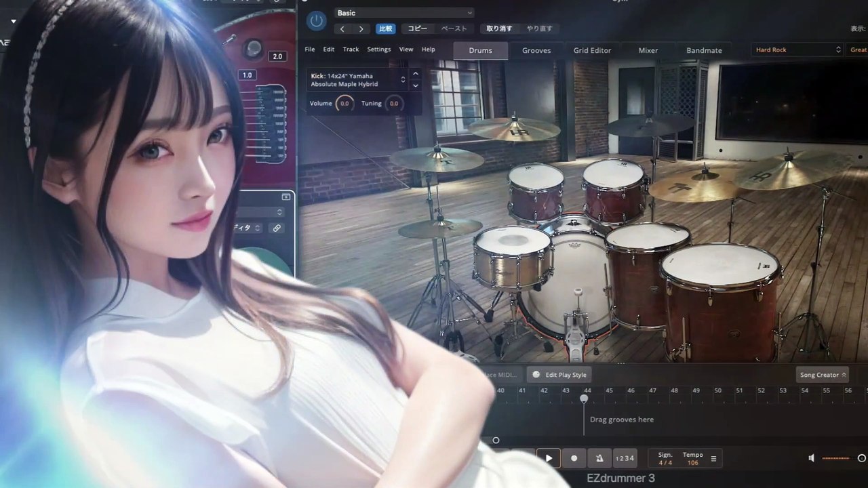Switch to the Bandmate tab
The image size is (868, 488).
pos(704,50)
